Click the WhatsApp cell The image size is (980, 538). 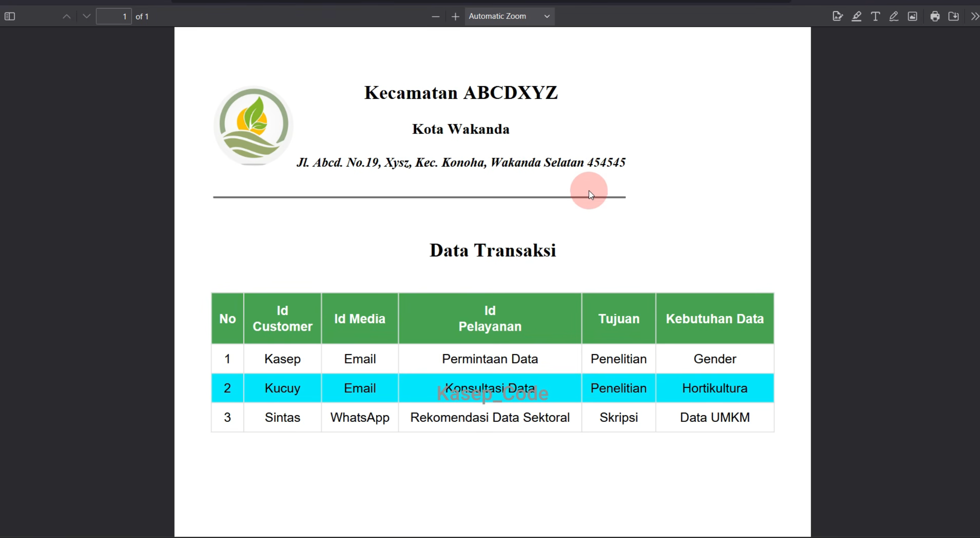coord(360,417)
